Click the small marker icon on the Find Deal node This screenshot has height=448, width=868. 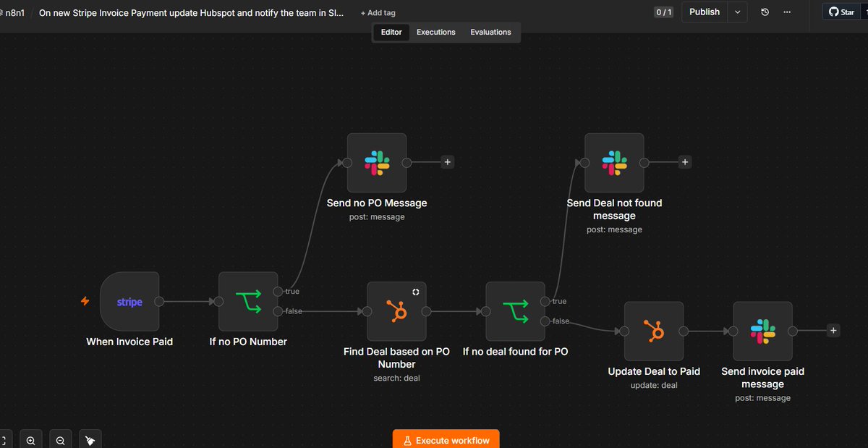(x=416, y=292)
